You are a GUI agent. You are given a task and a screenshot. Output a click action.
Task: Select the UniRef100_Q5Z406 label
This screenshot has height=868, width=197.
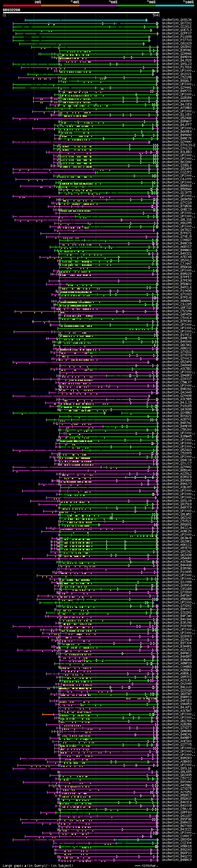pyautogui.click(x=177, y=118)
